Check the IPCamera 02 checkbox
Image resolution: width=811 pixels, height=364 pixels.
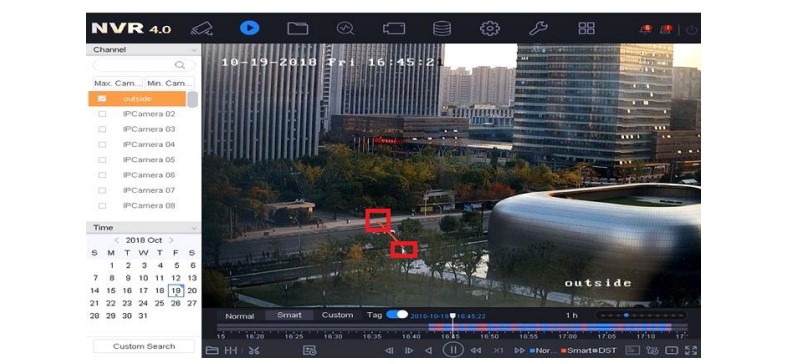pos(102,114)
